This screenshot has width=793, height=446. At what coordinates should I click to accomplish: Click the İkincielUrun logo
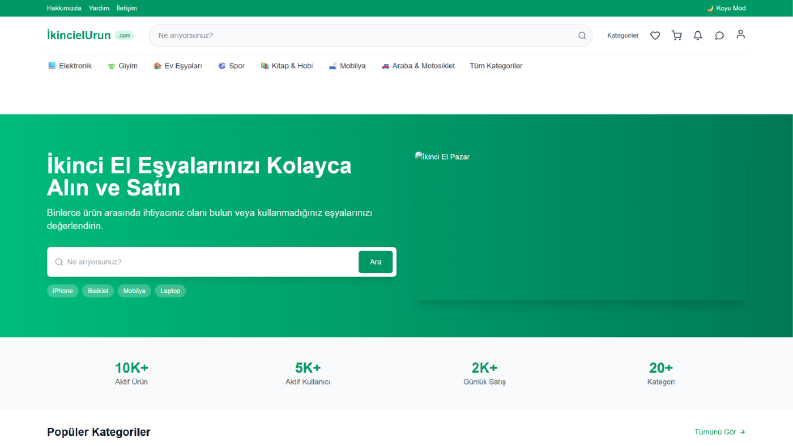(90, 35)
